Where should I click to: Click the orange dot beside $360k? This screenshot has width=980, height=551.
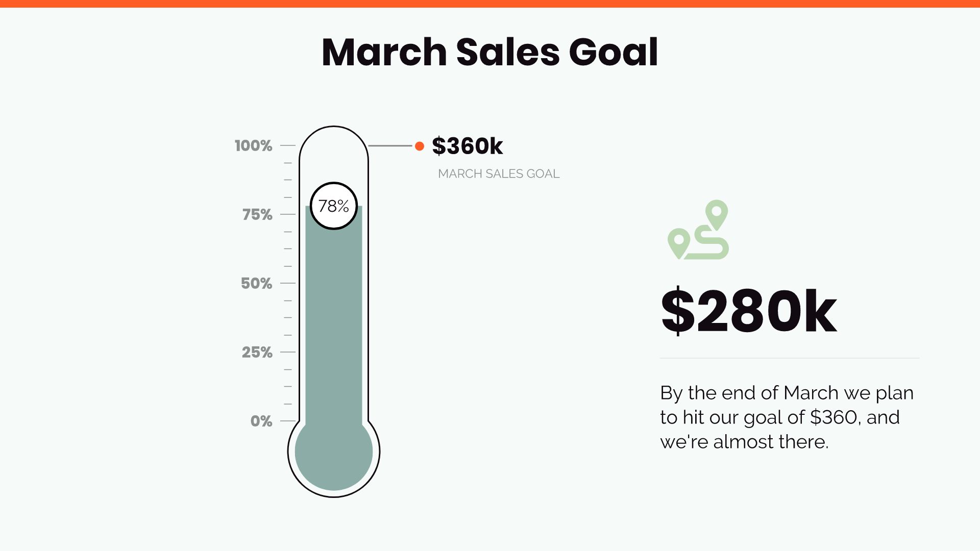point(420,146)
